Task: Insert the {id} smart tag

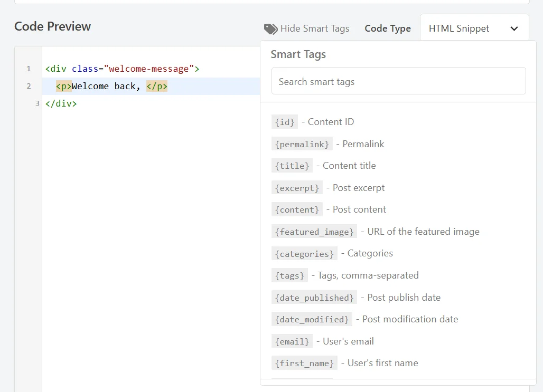Action: click(x=285, y=122)
